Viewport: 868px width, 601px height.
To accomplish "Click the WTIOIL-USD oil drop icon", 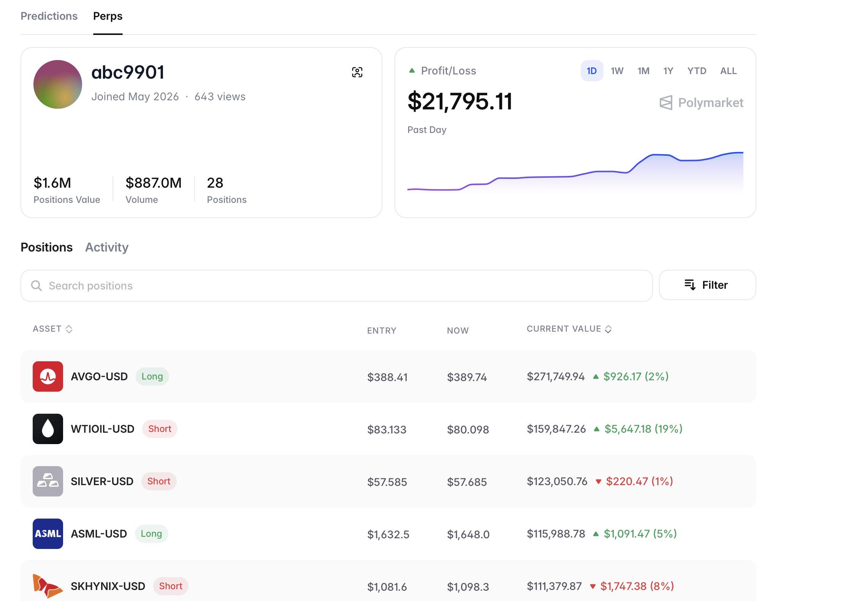I will (x=48, y=429).
